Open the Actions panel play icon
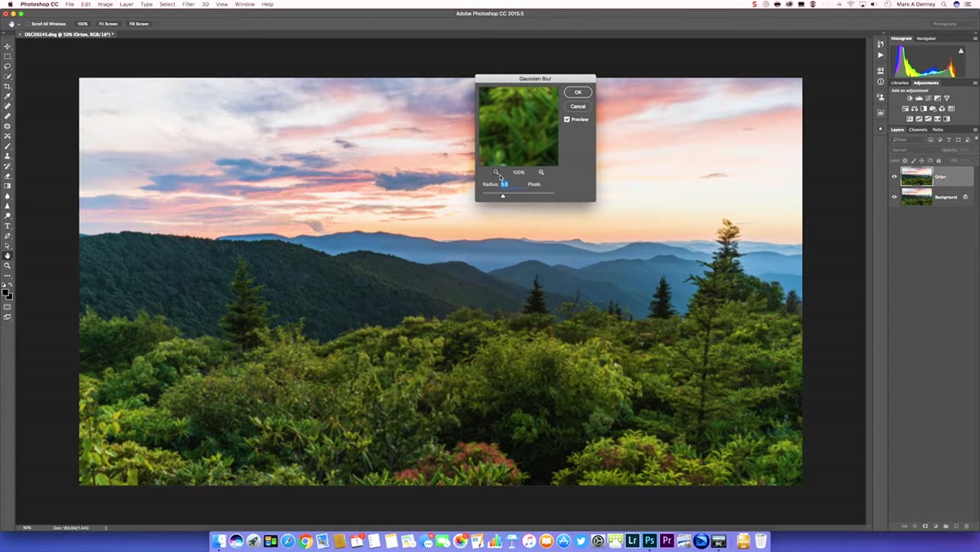 pos(880,55)
